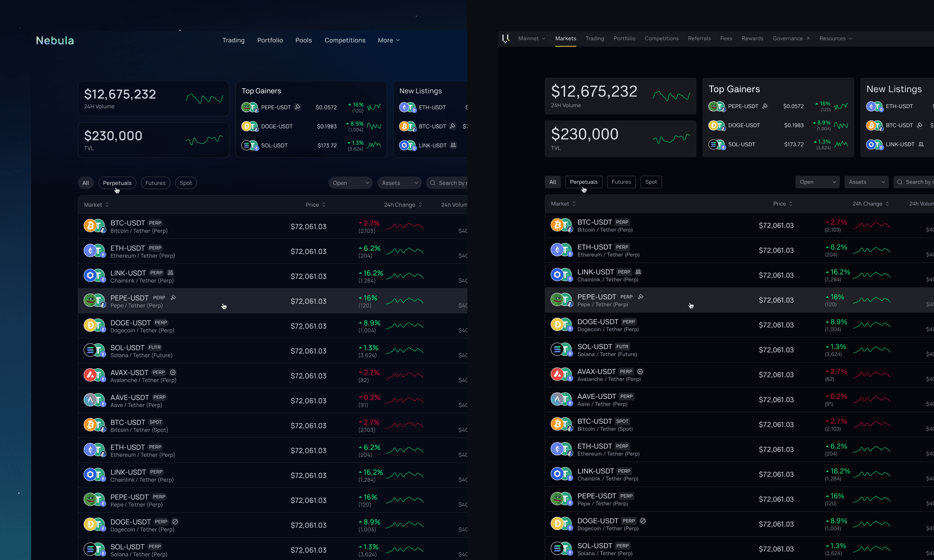
Task: Click the laptop icon beside LINK-USDT in the right New Listings
Action: tap(921, 144)
